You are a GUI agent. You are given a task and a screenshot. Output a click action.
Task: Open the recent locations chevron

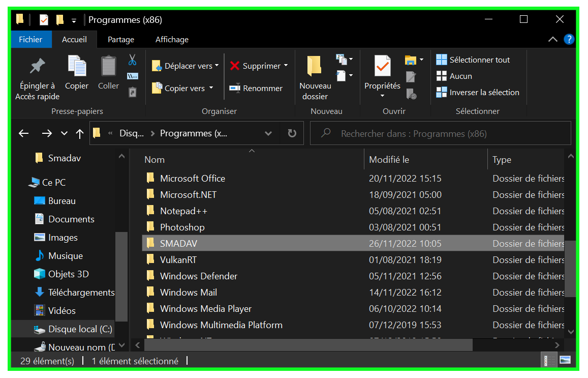(64, 133)
